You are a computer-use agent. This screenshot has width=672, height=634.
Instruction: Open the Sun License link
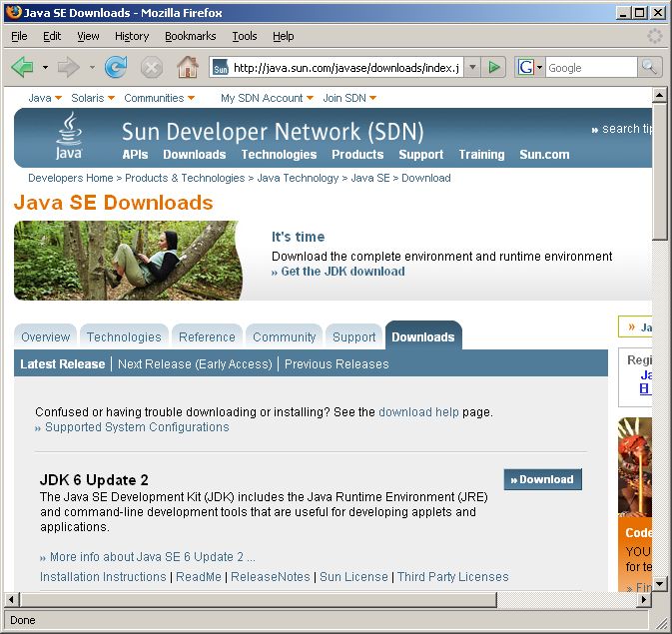point(353,577)
